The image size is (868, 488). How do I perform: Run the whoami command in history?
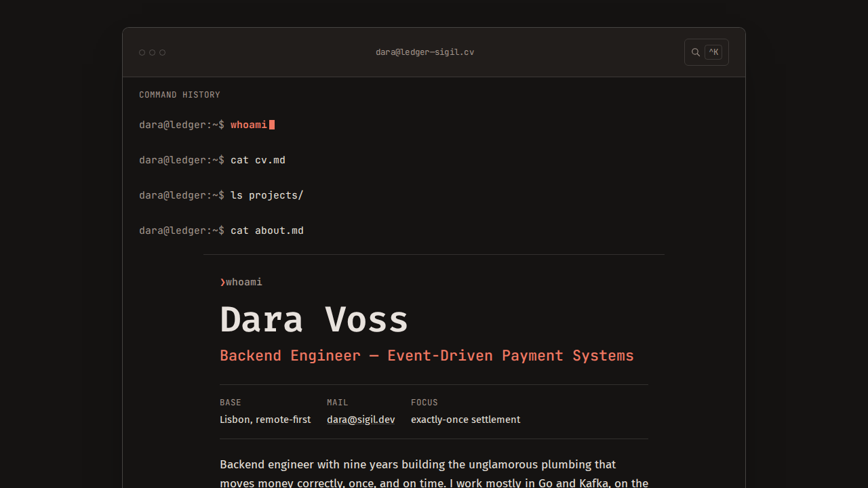click(207, 125)
